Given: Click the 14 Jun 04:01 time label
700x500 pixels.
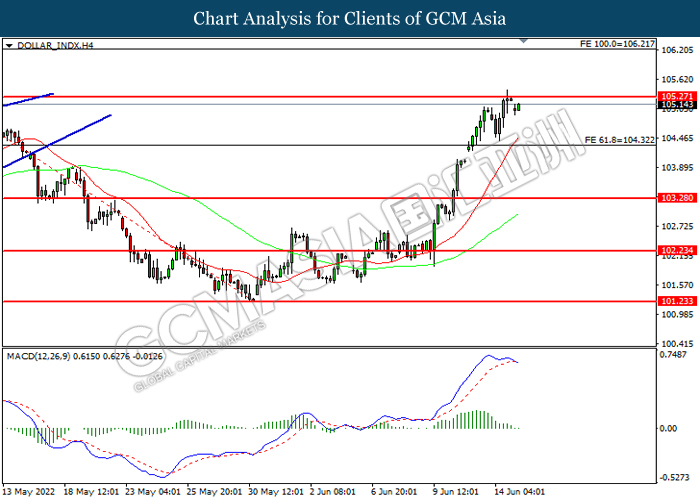Looking at the screenshot, I should (520, 492).
